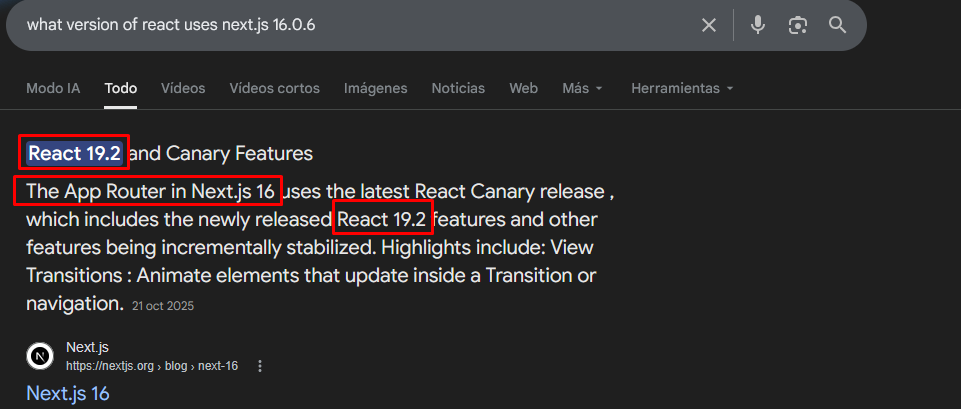Screen dimensions: 961x409
Task: Open Google Lens image search icon
Action: [x=797, y=25]
